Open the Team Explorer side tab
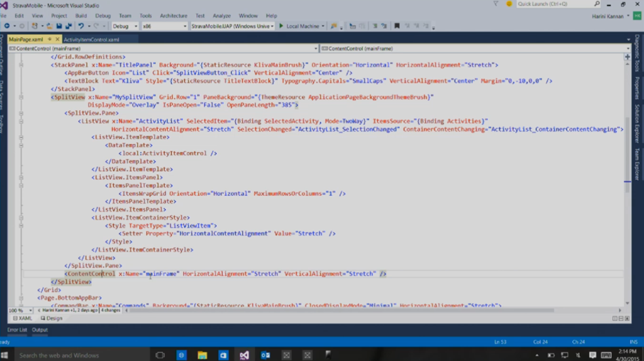 point(637,164)
